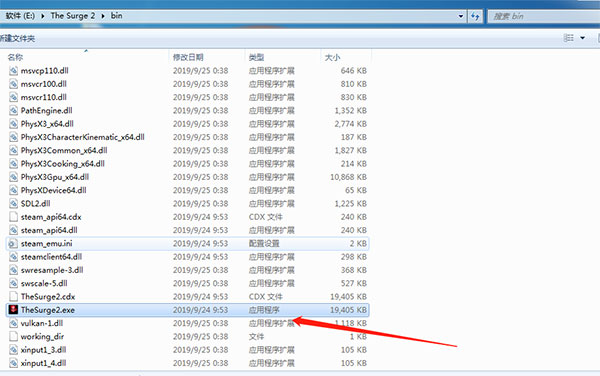Screen dimensions: 600x376
Task: Change view using the view layout icon
Action: pyautogui.click(x=569, y=38)
